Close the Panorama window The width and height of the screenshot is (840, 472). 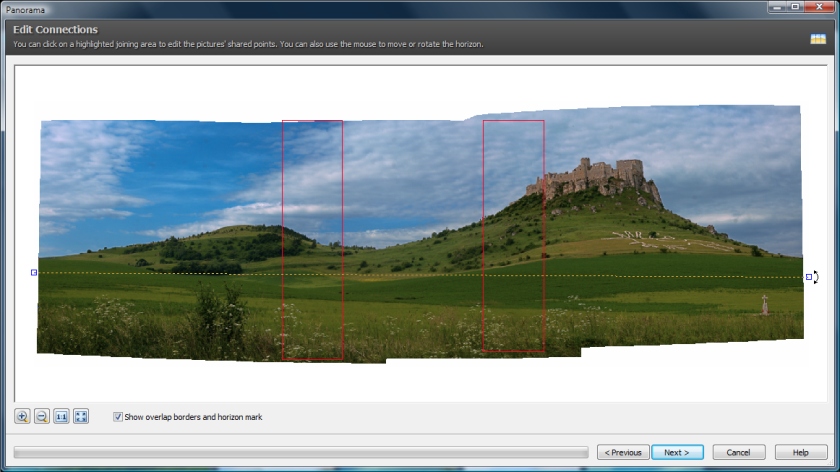820,6
